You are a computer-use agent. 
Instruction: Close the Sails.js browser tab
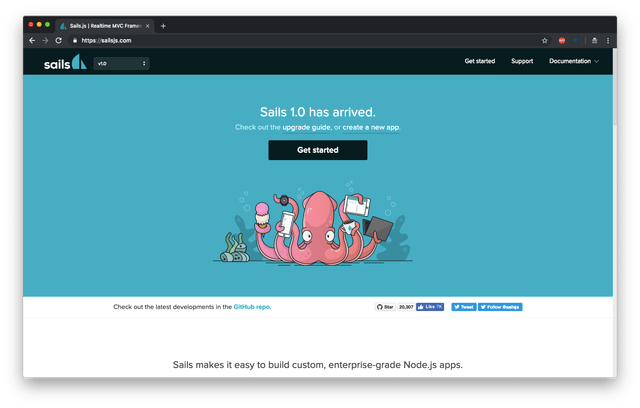click(147, 26)
